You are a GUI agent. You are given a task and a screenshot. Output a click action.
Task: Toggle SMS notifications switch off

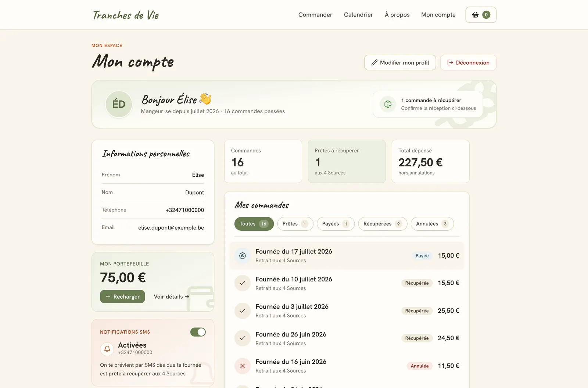[198, 332]
